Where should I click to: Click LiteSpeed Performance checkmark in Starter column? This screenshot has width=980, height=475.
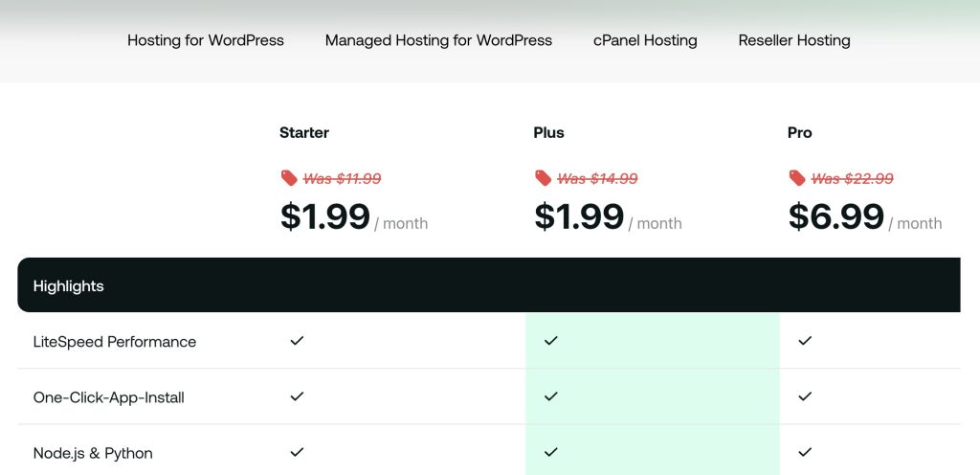pos(297,341)
